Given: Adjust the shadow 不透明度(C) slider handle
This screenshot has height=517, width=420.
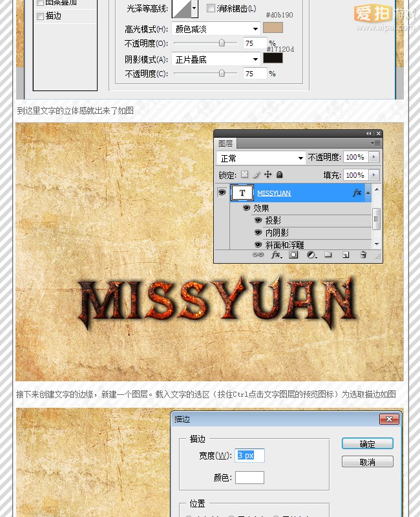Looking at the screenshot, I should [222, 73].
